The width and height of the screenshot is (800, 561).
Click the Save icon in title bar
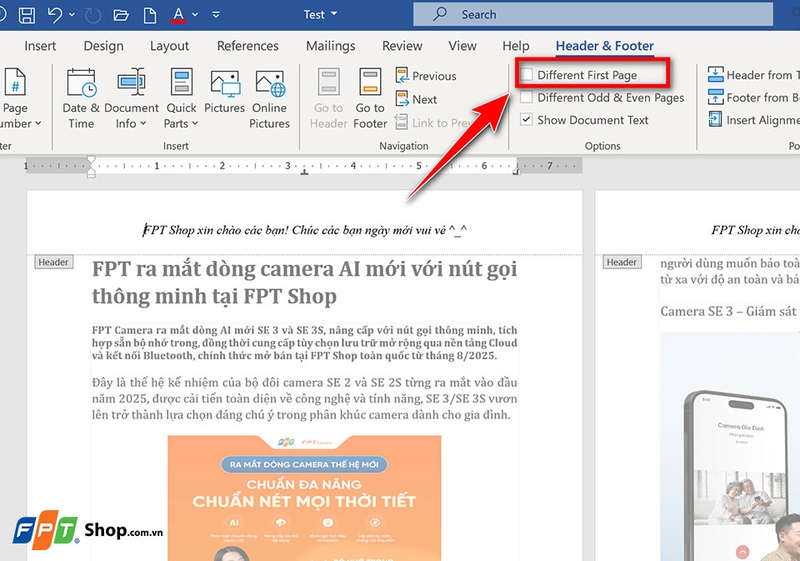[27, 15]
